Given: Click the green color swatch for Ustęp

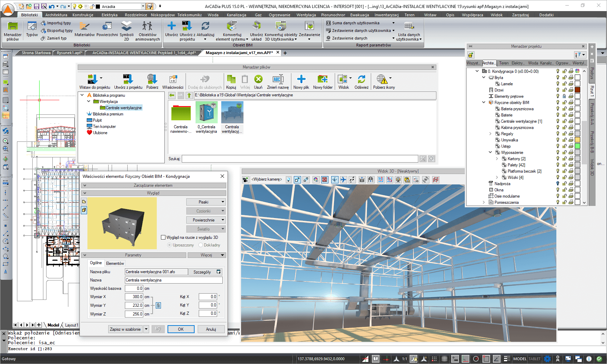Looking at the screenshot, I should 578,146.
